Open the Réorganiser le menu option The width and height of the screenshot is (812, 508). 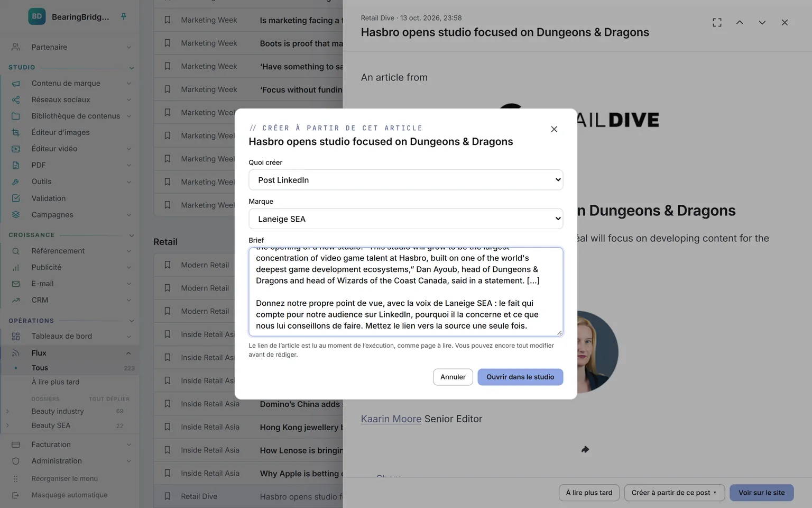pos(64,478)
